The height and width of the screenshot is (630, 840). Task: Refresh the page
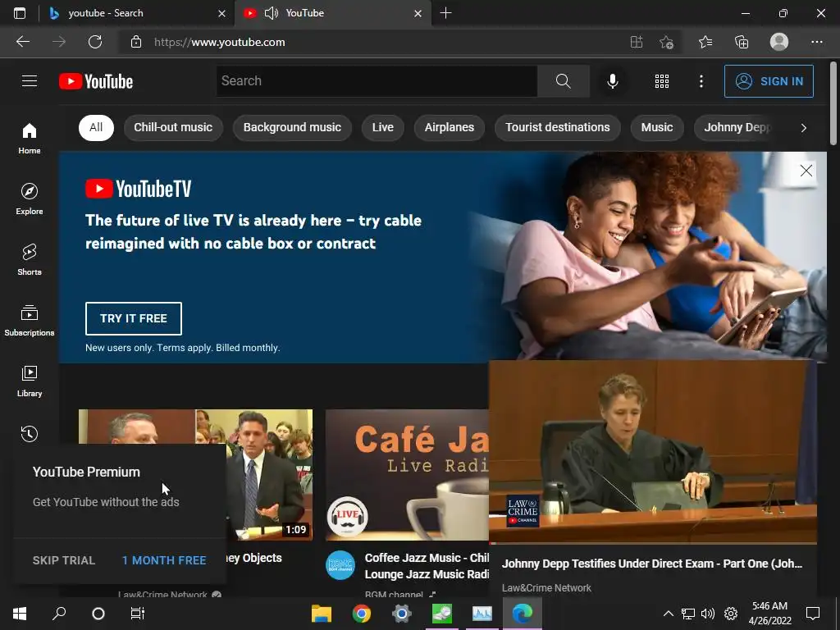point(95,42)
